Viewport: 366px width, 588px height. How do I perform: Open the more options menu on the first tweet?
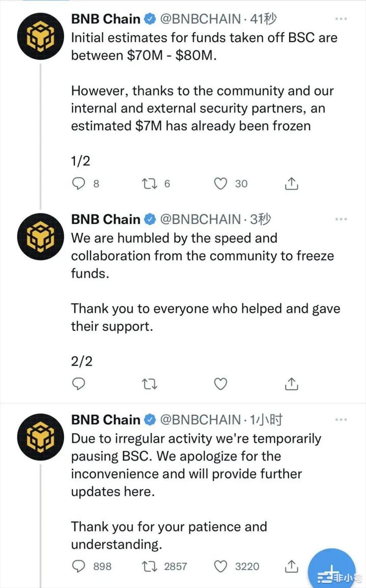click(340, 19)
